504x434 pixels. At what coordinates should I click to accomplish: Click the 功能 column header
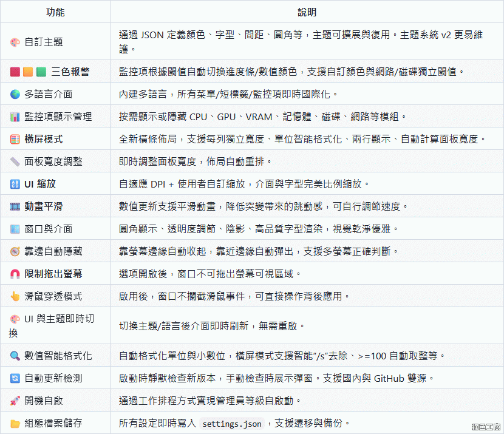point(55,12)
